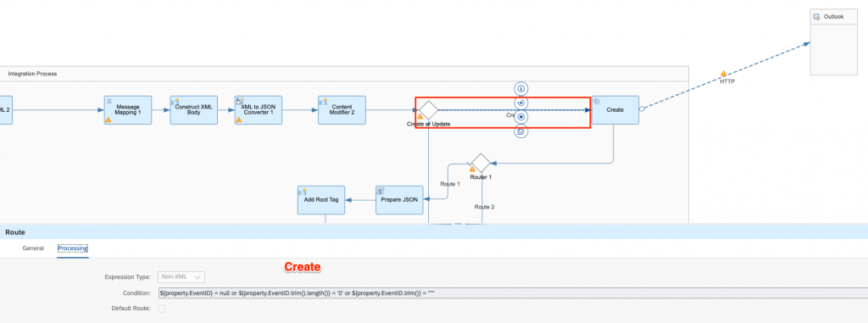Click warning icon on XML to JSON Converter
This screenshot has height=323, width=868.
tap(239, 120)
